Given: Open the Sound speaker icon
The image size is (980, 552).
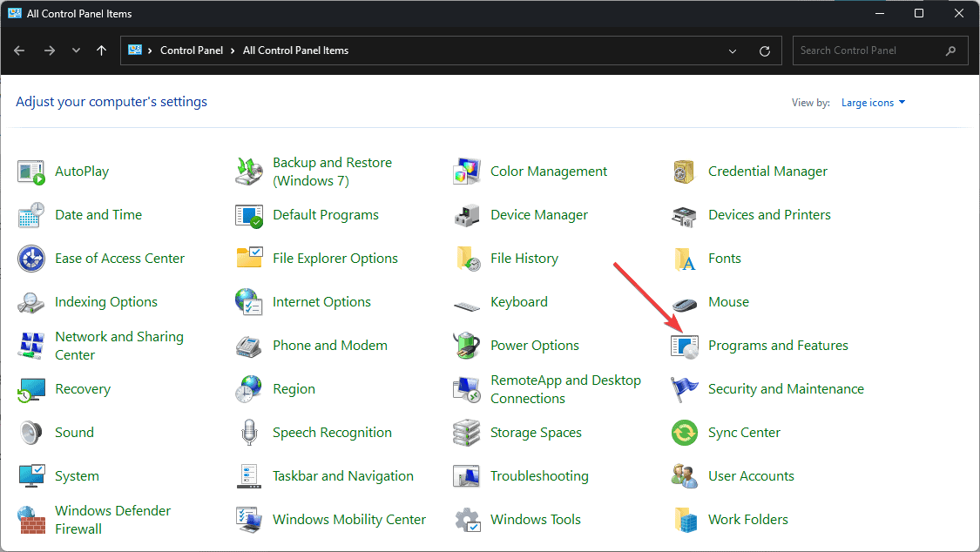Looking at the screenshot, I should 30,433.
